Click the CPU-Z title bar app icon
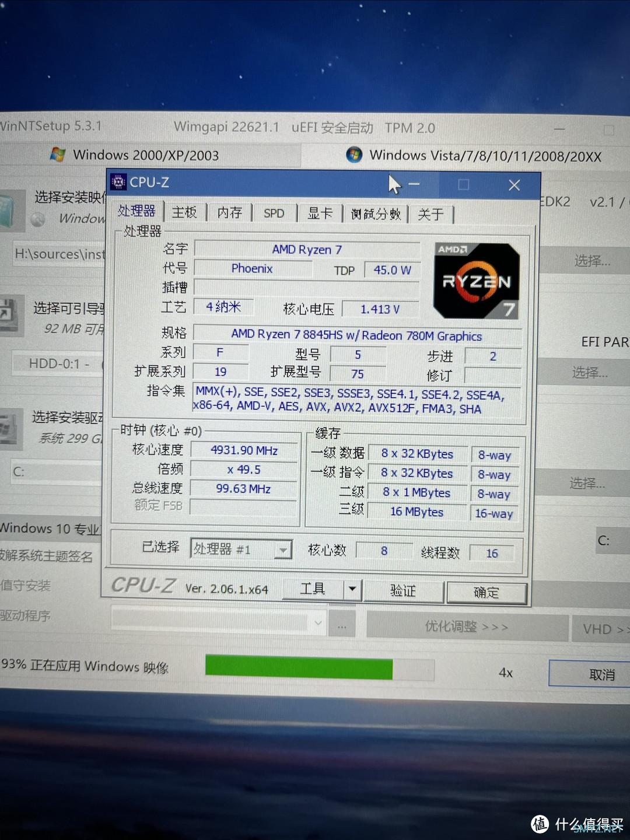 click(x=118, y=182)
